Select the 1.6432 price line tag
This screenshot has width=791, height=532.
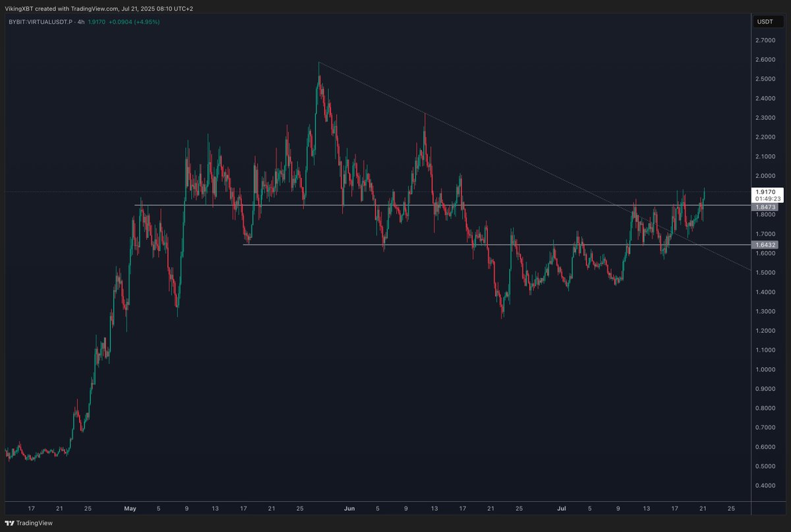(765, 245)
